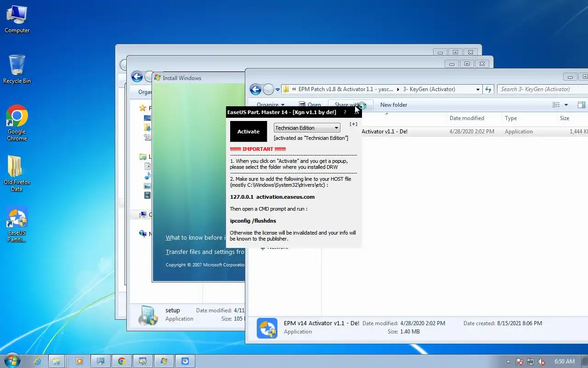The image size is (588, 368).
Task: Select the 4/28/2020 2:02 PM date cell
Action: point(472,132)
